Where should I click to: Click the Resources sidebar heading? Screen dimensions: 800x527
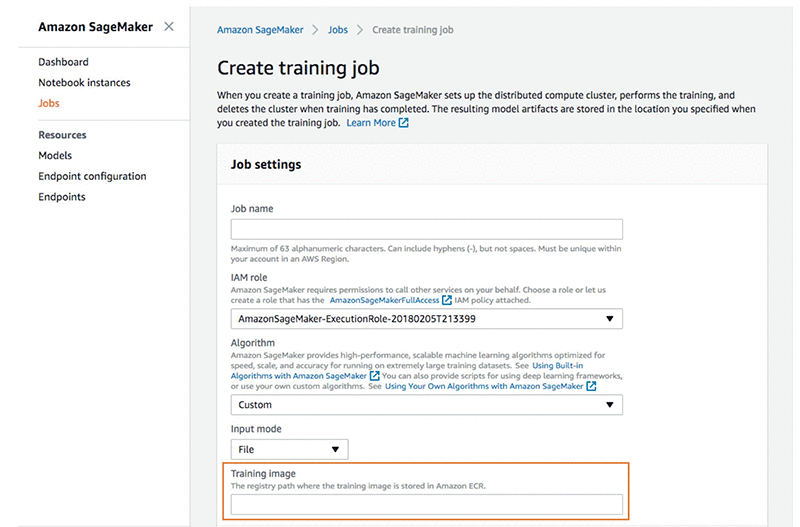62,135
